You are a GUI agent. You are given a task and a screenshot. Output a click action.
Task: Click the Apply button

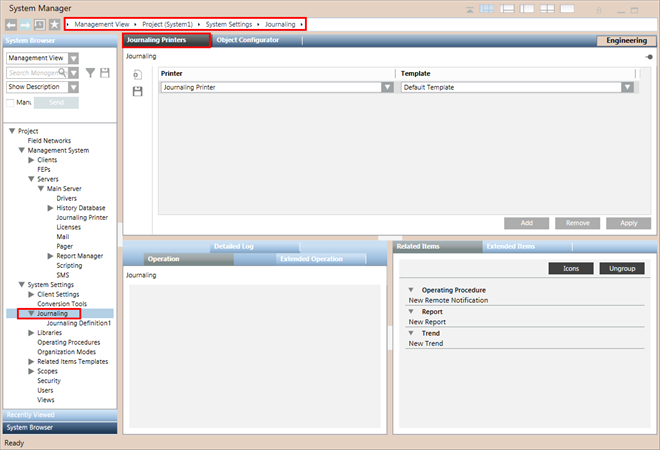pyautogui.click(x=628, y=223)
